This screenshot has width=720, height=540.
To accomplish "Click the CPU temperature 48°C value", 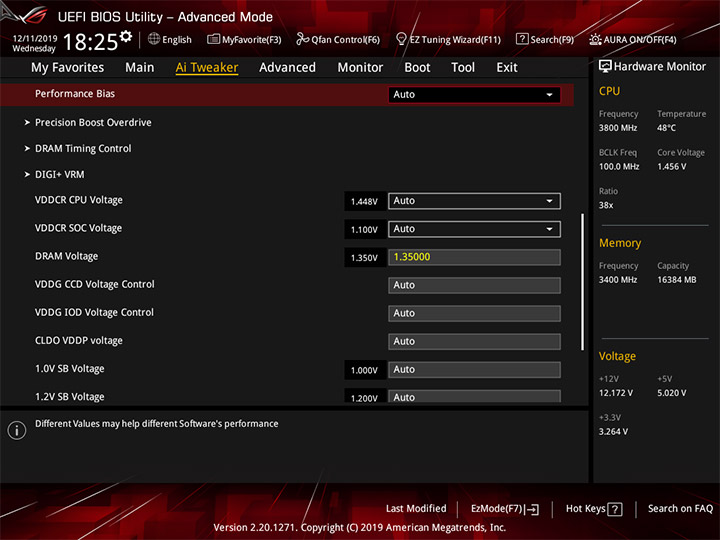I will (666, 128).
